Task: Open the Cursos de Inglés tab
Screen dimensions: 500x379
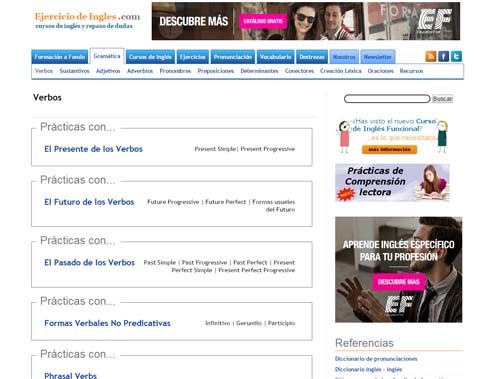Action: pos(150,57)
